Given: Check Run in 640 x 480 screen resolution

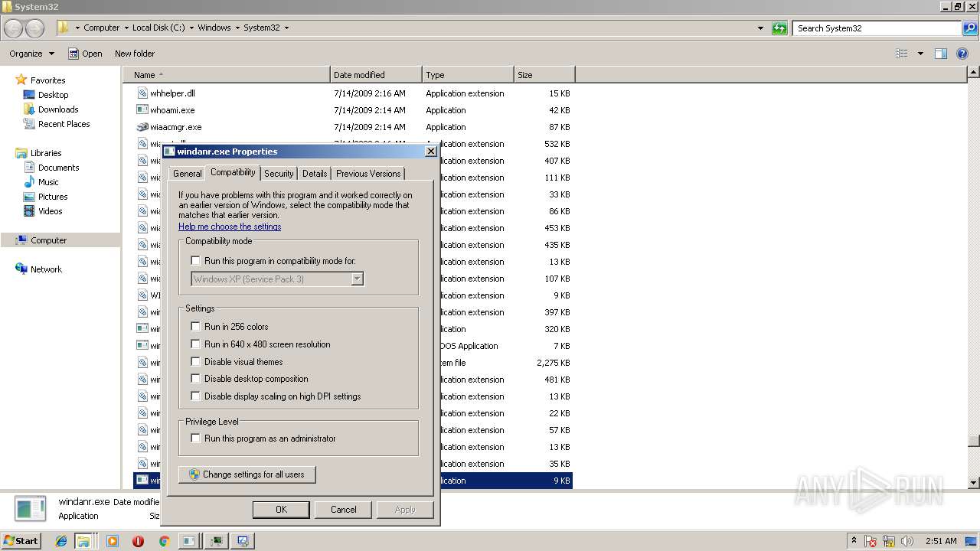Looking at the screenshot, I should coord(195,344).
